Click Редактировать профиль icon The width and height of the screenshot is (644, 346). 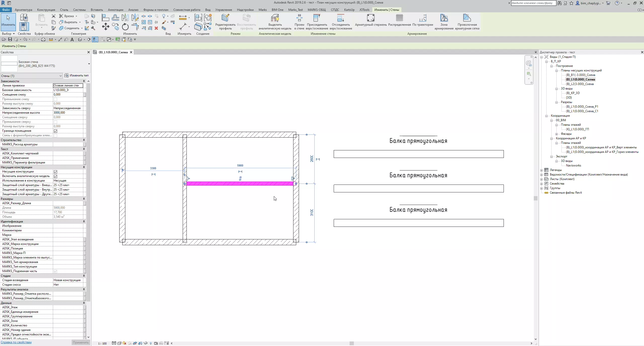point(225,18)
